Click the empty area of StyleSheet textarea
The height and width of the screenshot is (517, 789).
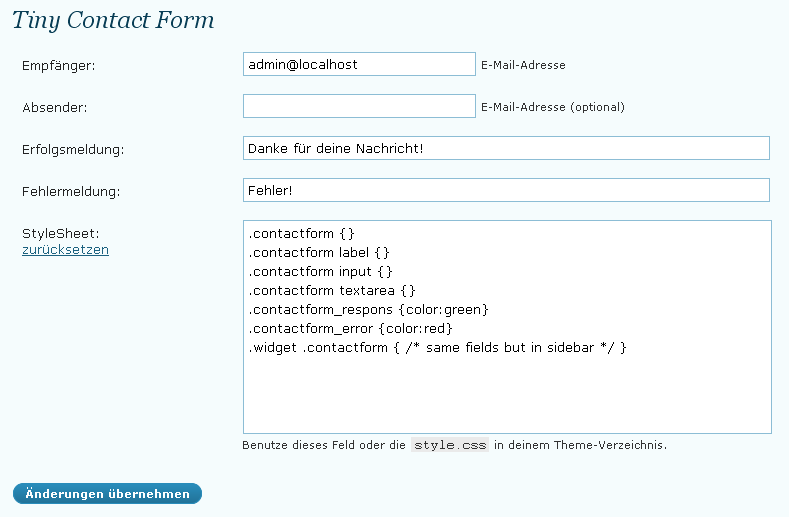(507, 393)
